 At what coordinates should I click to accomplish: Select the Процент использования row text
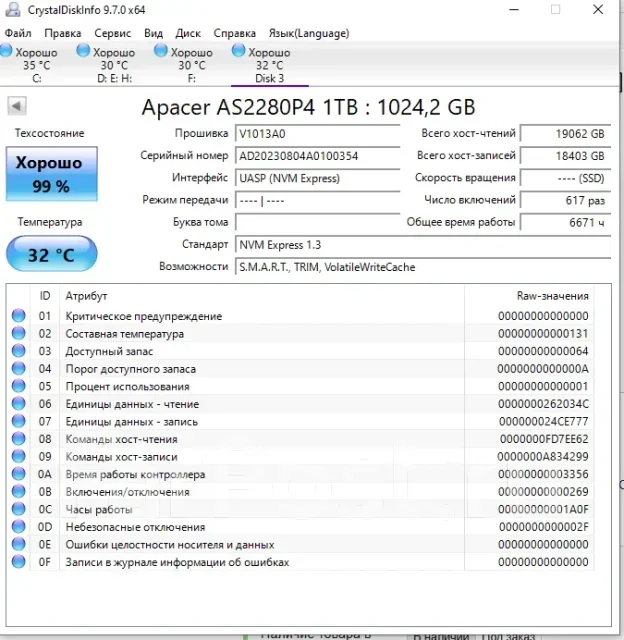(x=127, y=386)
